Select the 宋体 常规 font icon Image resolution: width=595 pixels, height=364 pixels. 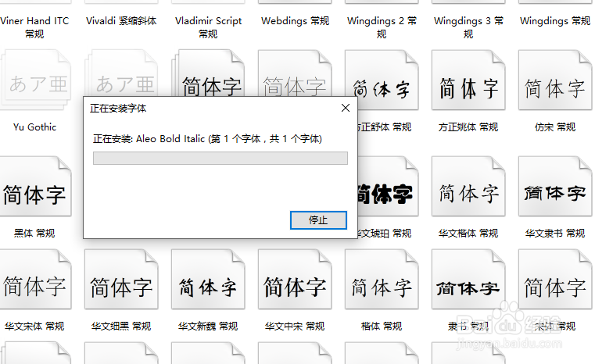pyautogui.click(x=555, y=280)
